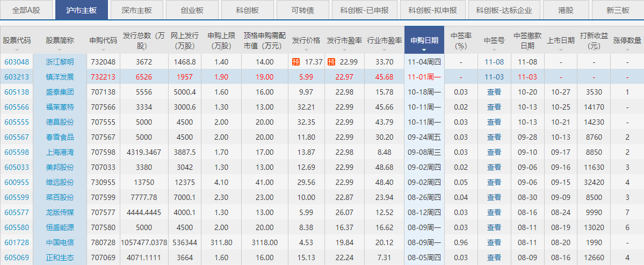View 中签号 查看 link for 菜百股份
Viewport: 644px width, 265px height.
pos(494,198)
